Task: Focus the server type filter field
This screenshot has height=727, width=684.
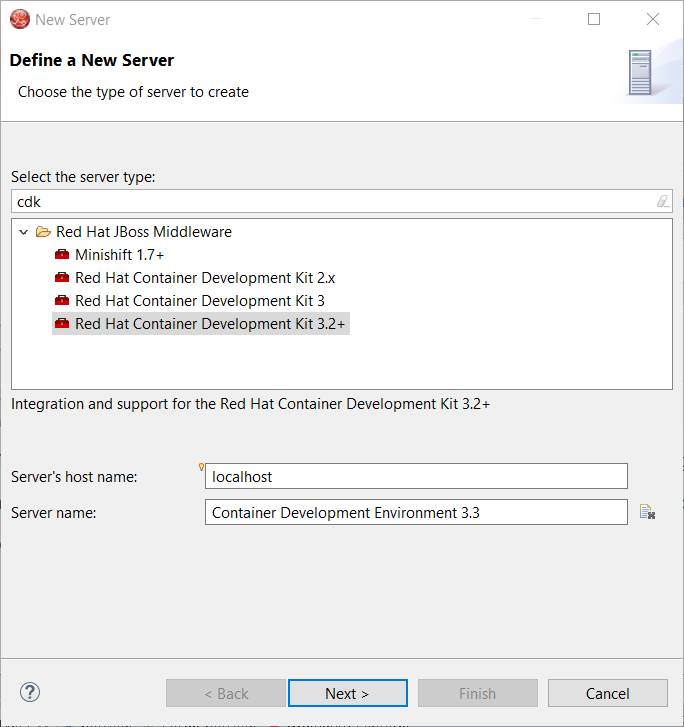Action: pyautogui.click(x=330, y=201)
